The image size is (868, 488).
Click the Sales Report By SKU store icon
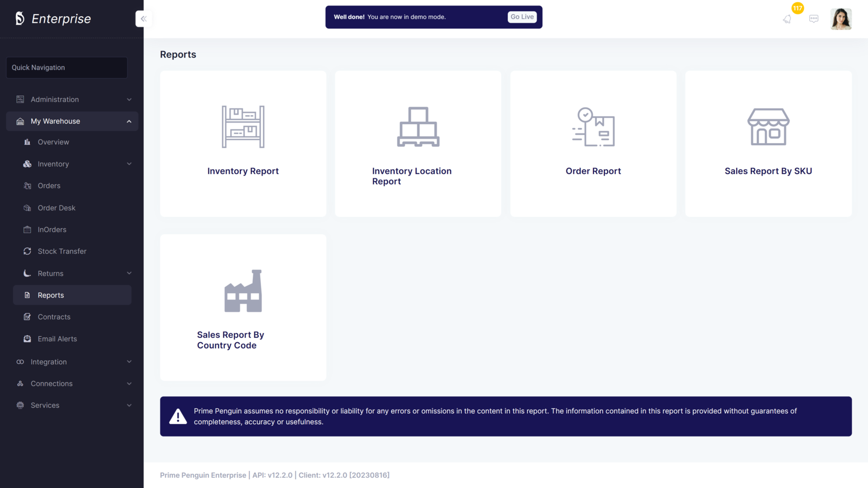[769, 127]
